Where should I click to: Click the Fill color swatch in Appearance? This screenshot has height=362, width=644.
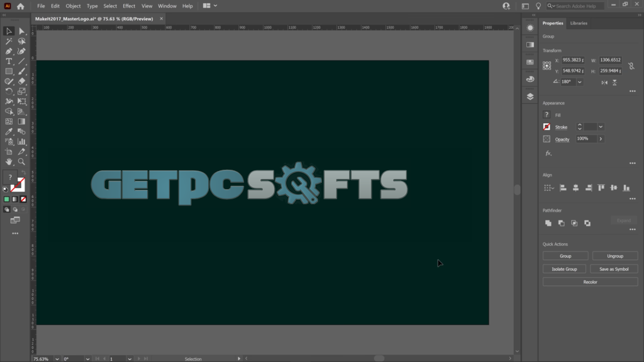[547, 115]
